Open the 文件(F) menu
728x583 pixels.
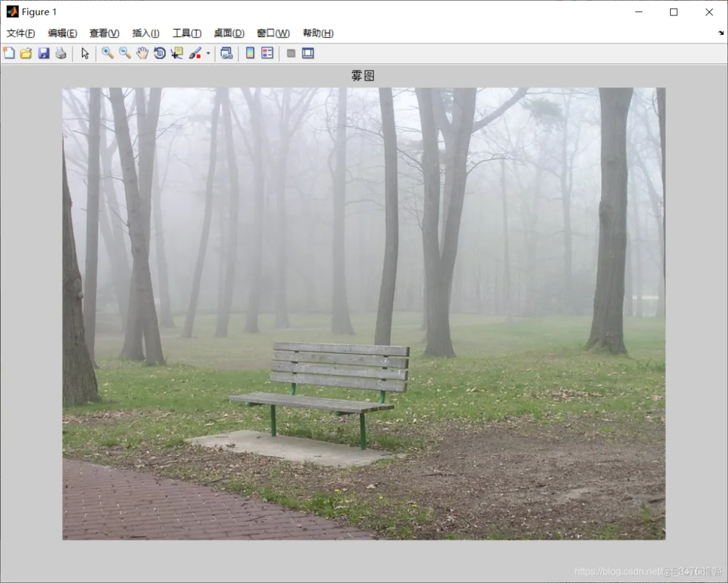tap(21, 33)
